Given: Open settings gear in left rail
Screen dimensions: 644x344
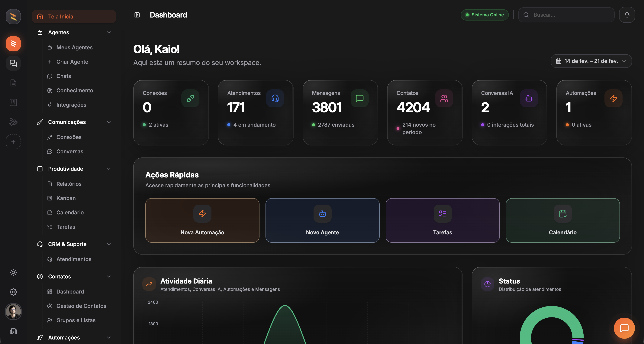Looking at the screenshot, I should tap(13, 292).
